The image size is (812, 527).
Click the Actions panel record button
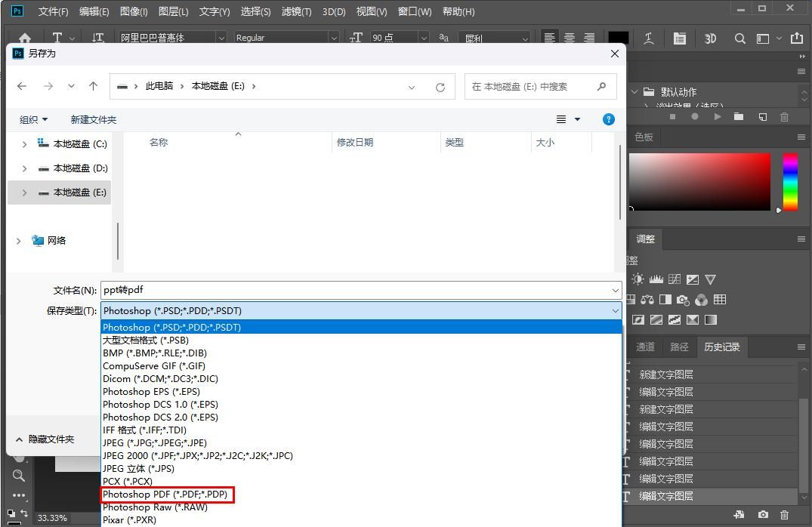coord(695,117)
